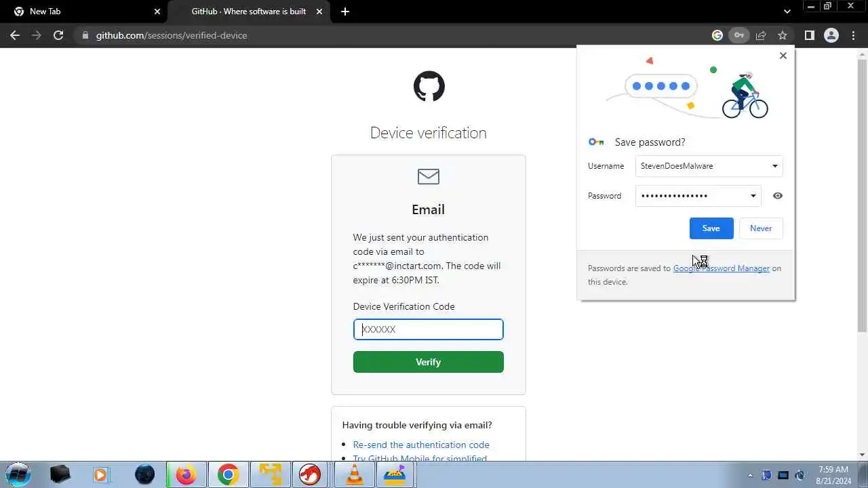This screenshot has height=488, width=868.
Task: Select the GitHub tab
Action: tap(248, 12)
